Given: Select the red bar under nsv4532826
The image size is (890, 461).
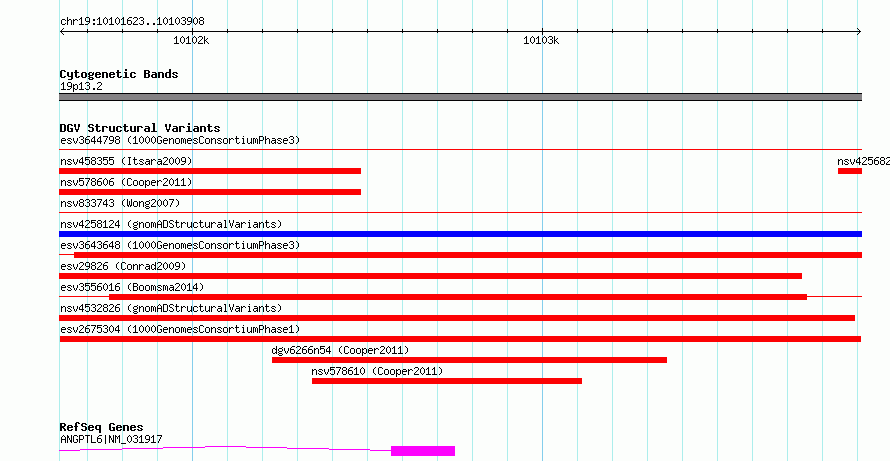Looking at the screenshot, I should point(457,318).
